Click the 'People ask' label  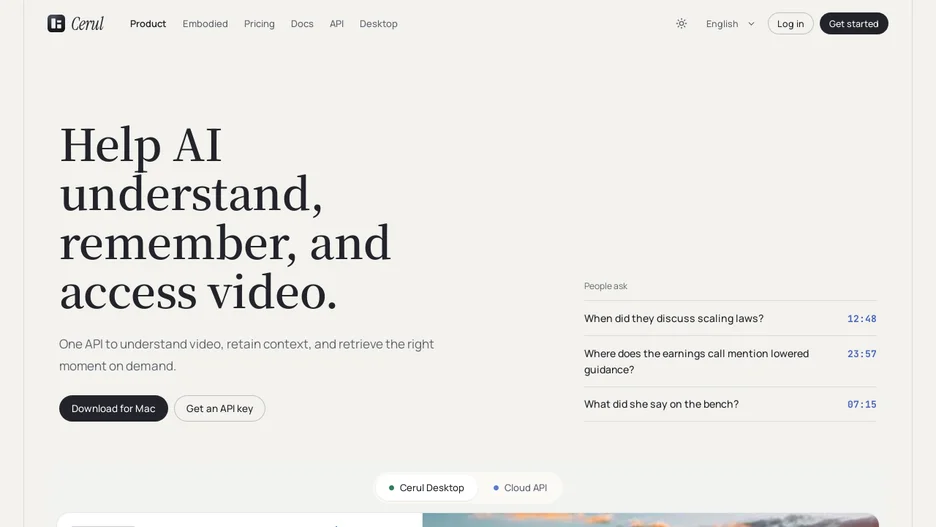[605, 286]
